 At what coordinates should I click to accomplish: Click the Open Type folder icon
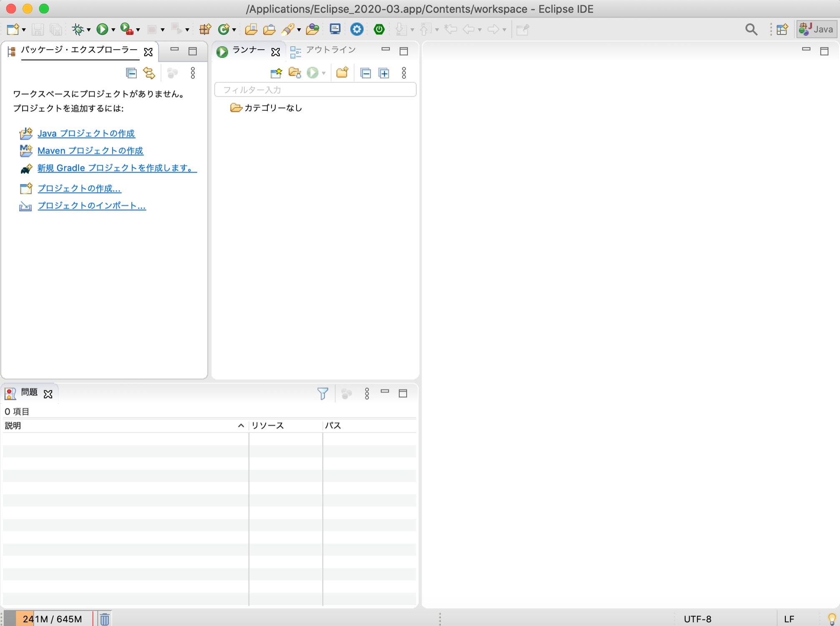[x=251, y=29]
